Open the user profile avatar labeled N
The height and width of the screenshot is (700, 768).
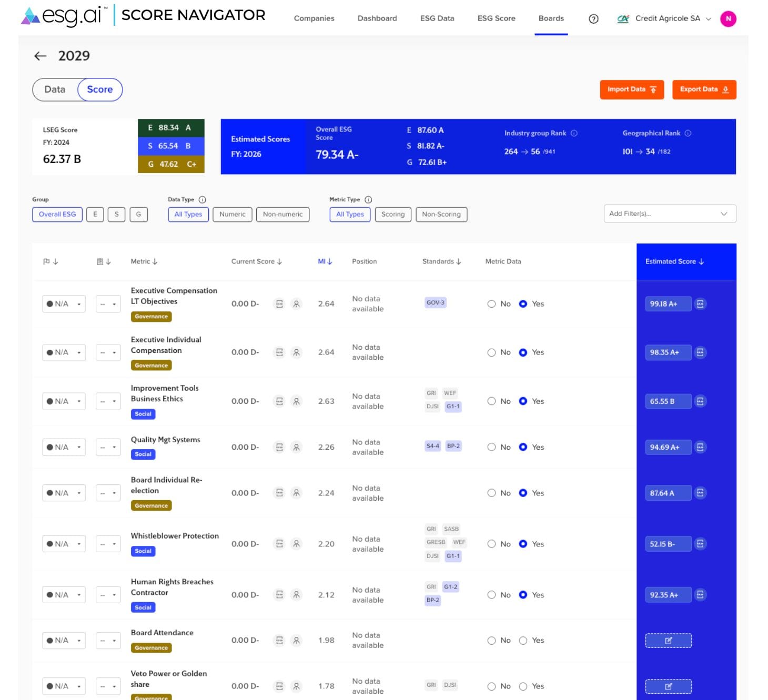point(729,18)
